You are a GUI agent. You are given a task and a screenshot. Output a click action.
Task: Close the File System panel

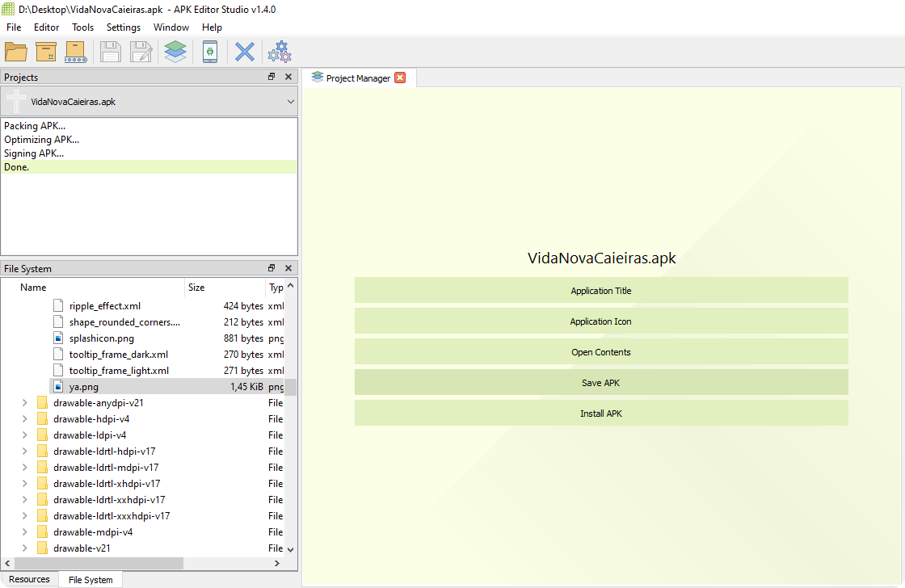[288, 268]
